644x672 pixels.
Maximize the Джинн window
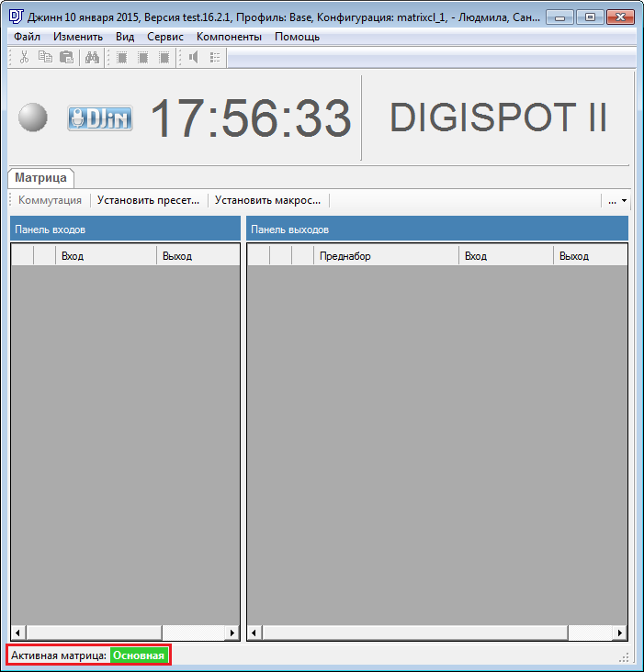point(590,17)
